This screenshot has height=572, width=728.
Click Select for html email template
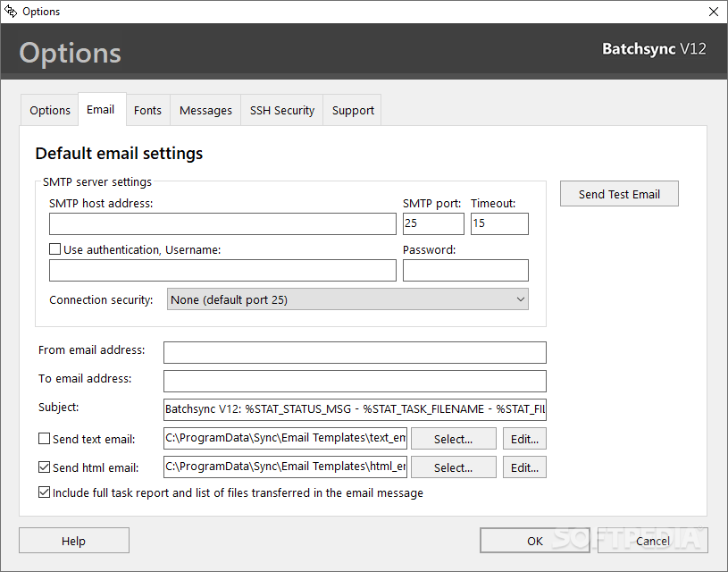click(x=454, y=467)
